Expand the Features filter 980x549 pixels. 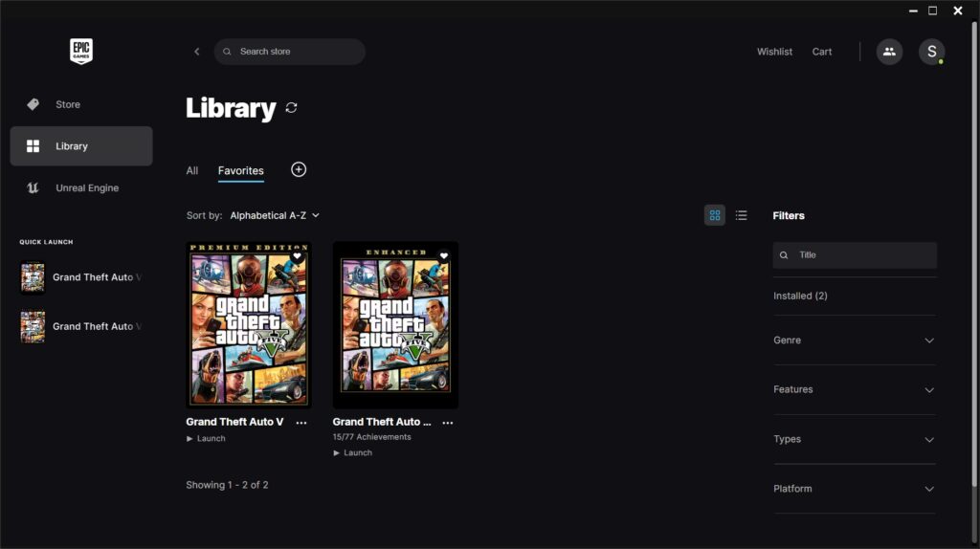click(x=855, y=389)
